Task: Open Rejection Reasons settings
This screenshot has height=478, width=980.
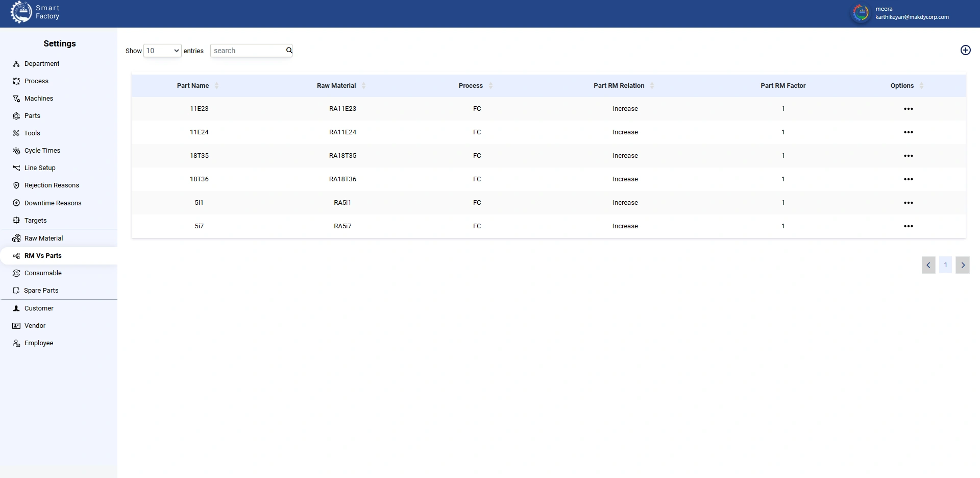Action: pyautogui.click(x=52, y=185)
